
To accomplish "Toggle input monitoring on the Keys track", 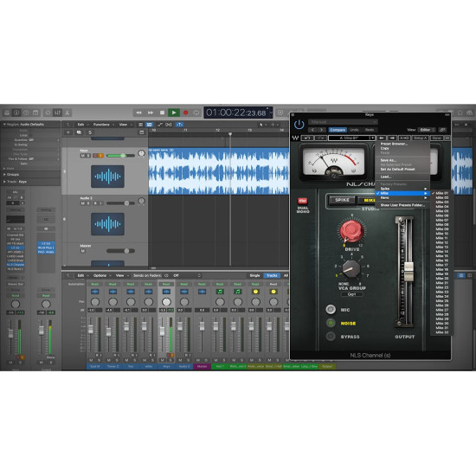I will click(x=100, y=156).
